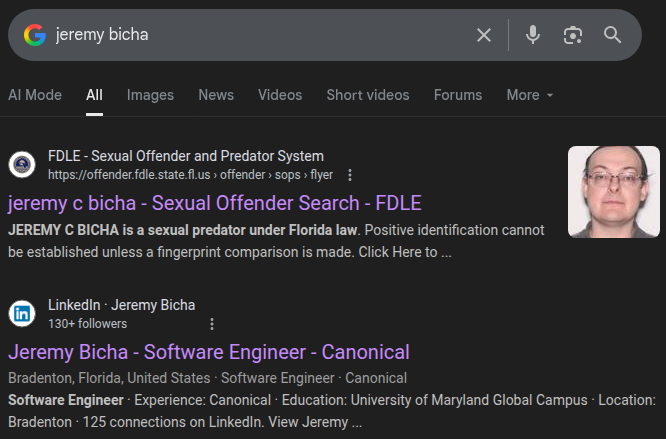Select the All tab
This screenshot has width=666, height=439.
[x=94, y=95]
